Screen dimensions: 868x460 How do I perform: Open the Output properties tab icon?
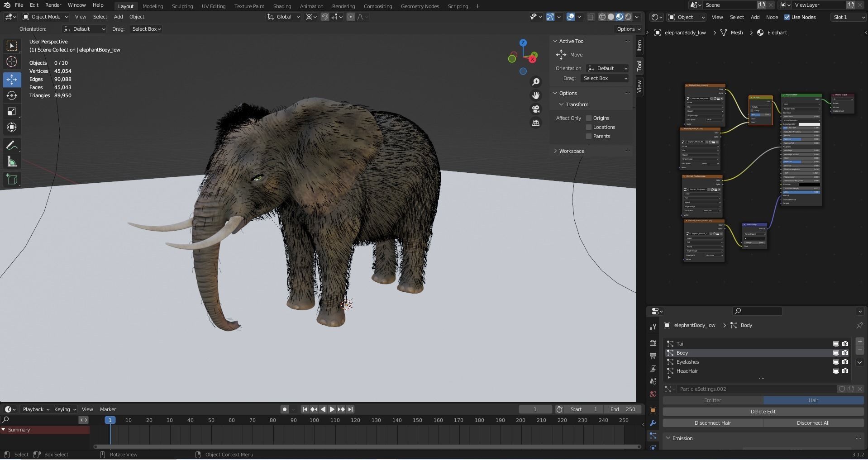tap(653, 356)
